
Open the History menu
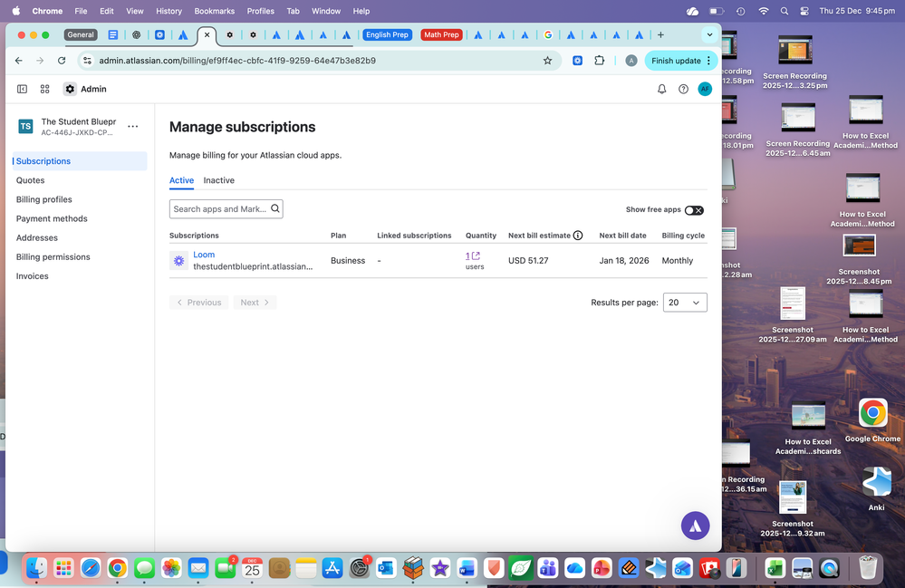point(168,11)
